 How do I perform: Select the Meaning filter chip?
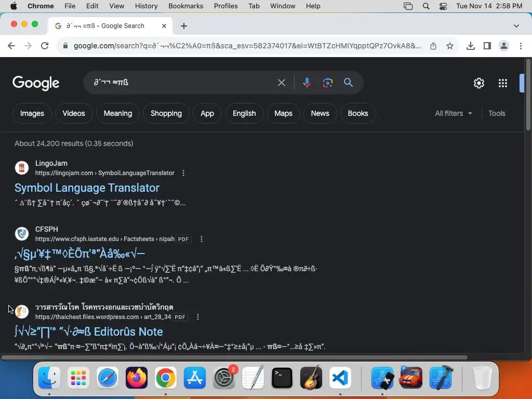[x=118, y=113]
